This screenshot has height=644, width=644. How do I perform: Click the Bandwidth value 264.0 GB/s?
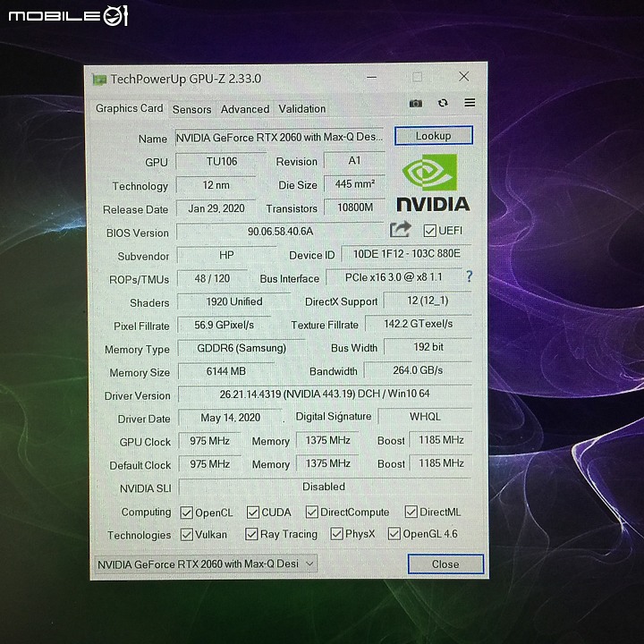pos(418,370)
